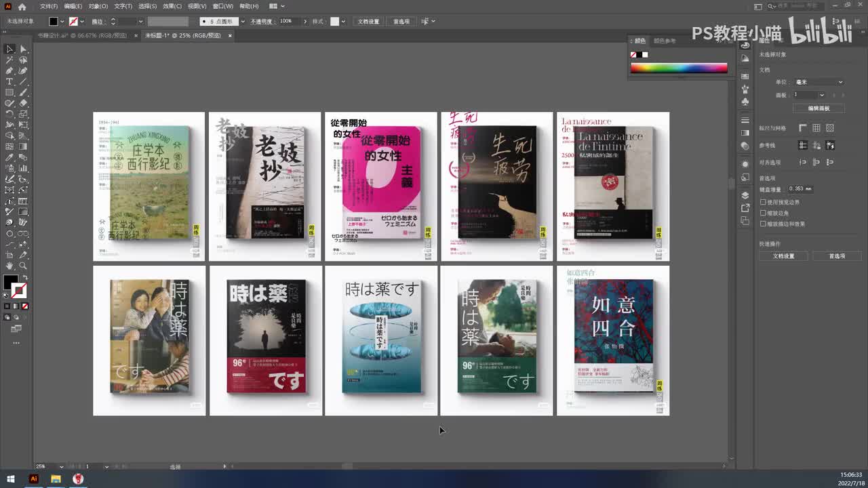Choose the Hand tool
This screenshot has height=488, width=868.
[x=9, y=266]
